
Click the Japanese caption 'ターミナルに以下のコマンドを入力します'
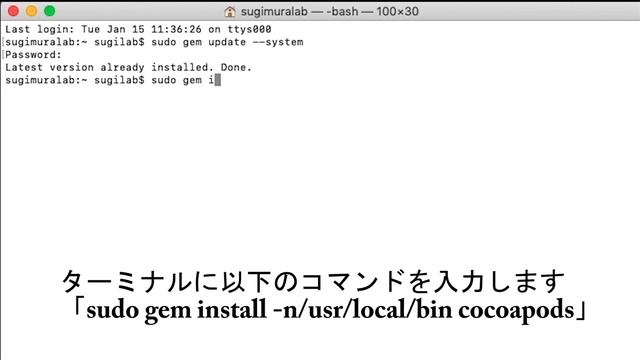click(313, 282)
